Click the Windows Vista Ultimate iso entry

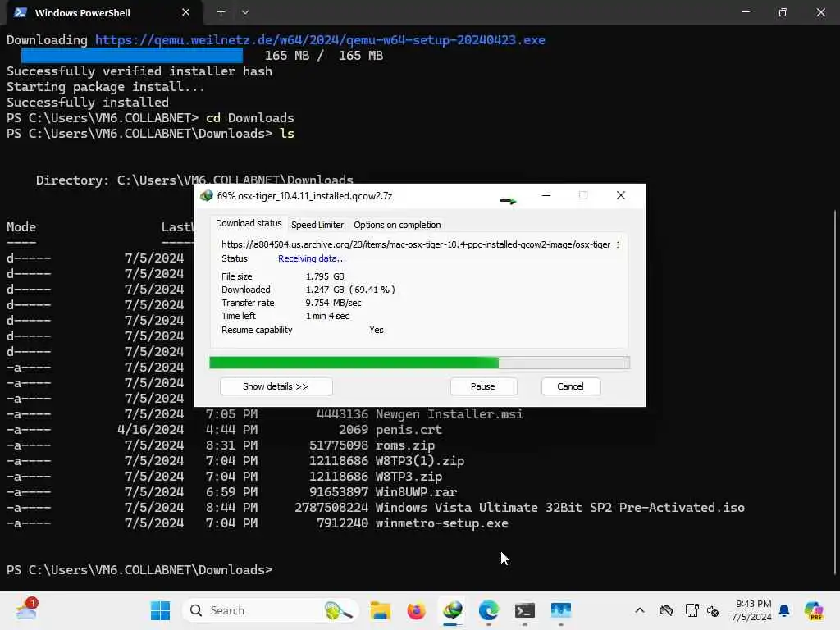click(559, 507)
